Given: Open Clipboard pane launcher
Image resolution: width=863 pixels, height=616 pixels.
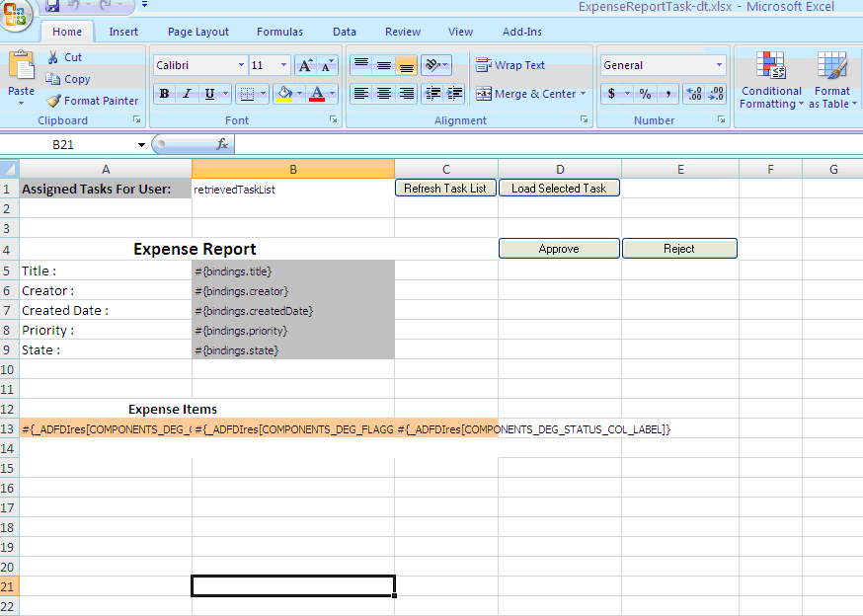Looking at the screenshot, I should (137, 119).
